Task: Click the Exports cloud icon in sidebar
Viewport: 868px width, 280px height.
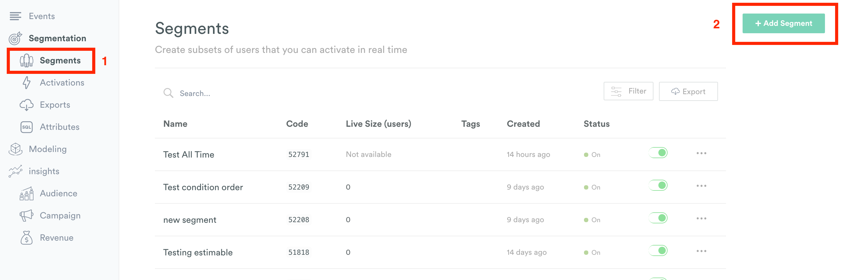Action: (x=27, y=105)
